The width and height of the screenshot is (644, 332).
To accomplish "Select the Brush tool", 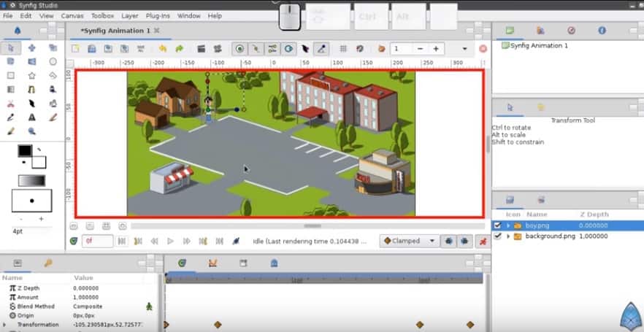I will (11, 131).
